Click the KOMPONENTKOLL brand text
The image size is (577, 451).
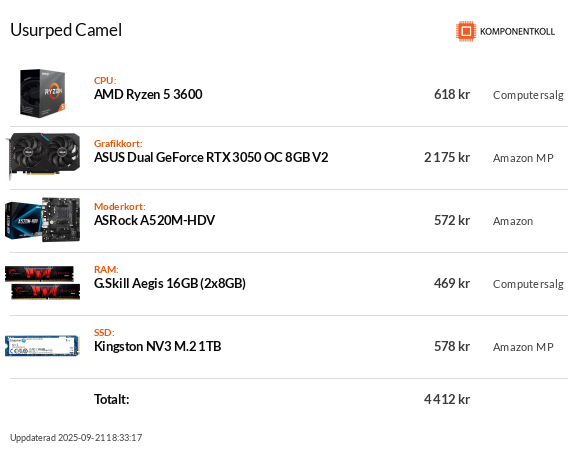click(x=517, y=32)
